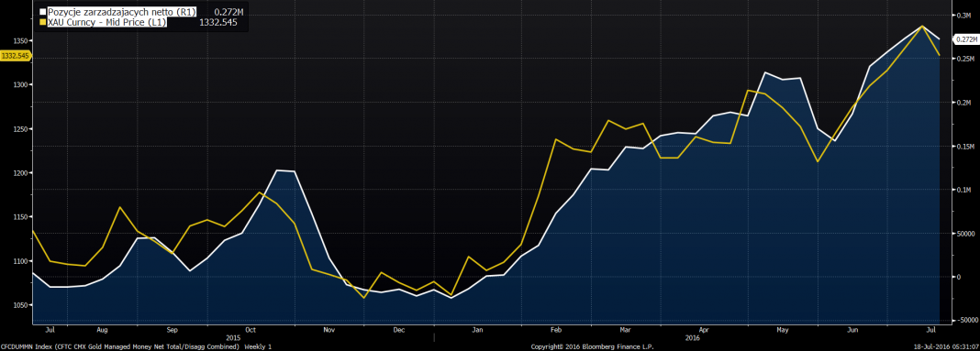The image size is (980, 351).
Task: Click the 0.2M label on the right axis
Action: click(963, 103)
